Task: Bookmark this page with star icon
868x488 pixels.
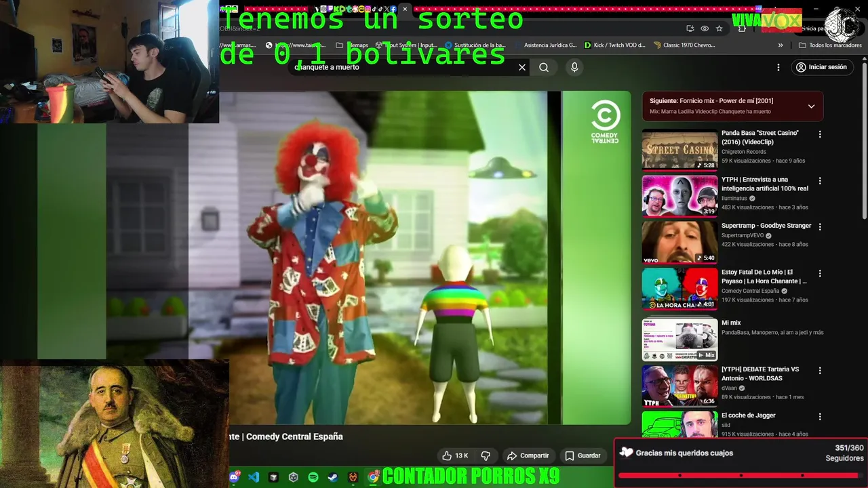Action: coord(719,28)
